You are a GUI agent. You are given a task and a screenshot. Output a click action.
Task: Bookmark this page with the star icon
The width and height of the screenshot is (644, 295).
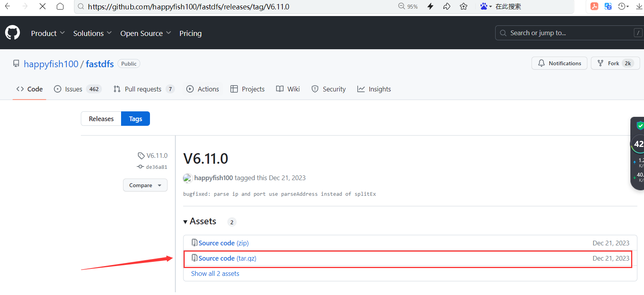point(464,6)
